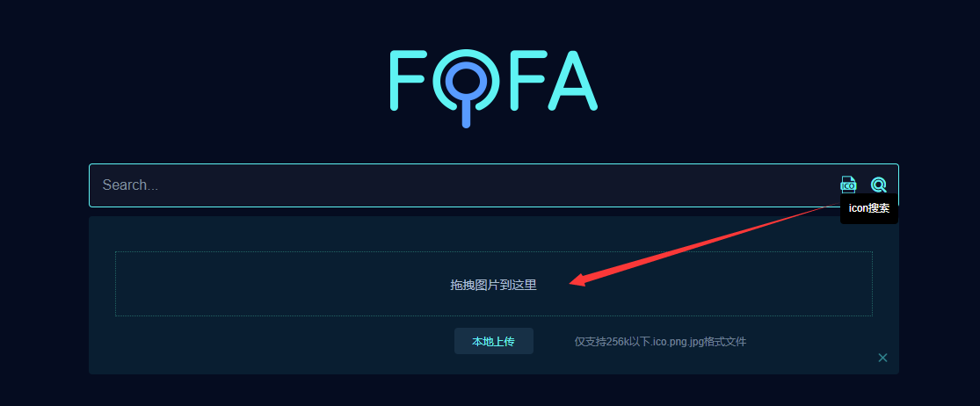This screenshot has width=980, height=406.
Task: Click the 本地上传 button
Action: (x=493, y=342)
